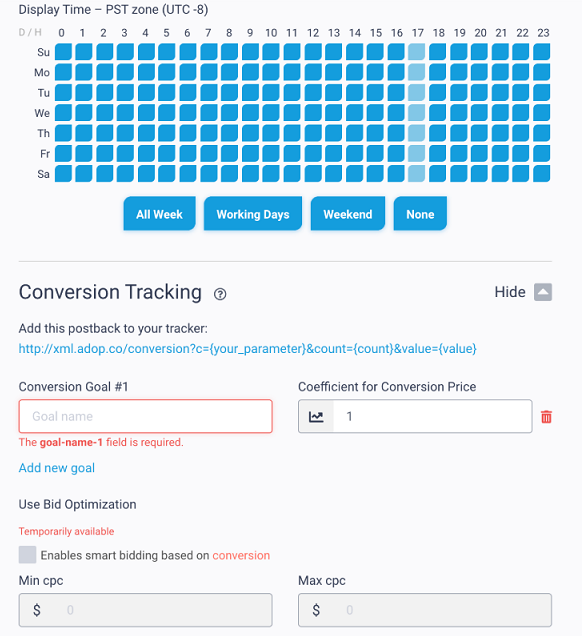Collapse Conversion Tracking with the arrow icon
Viewport: 582px width, 636px height.
(x=543, y=292)
